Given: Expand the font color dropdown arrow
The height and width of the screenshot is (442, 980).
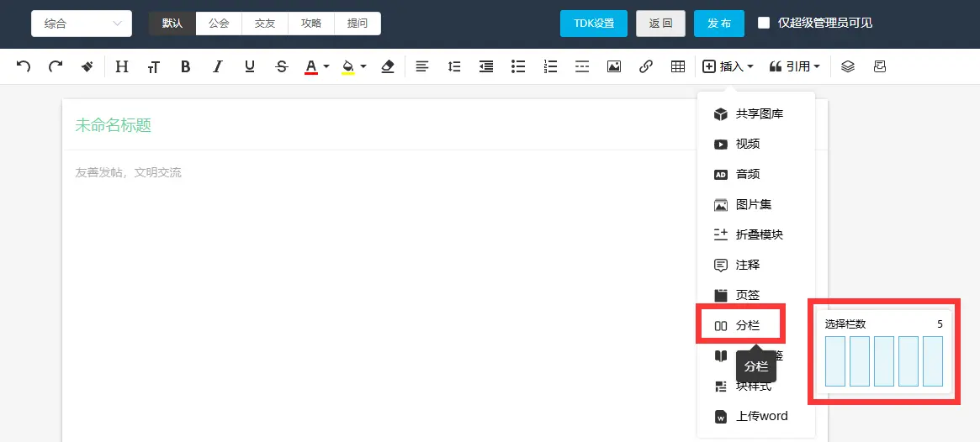Looking at the screenshot, I should tap(326, 66).
